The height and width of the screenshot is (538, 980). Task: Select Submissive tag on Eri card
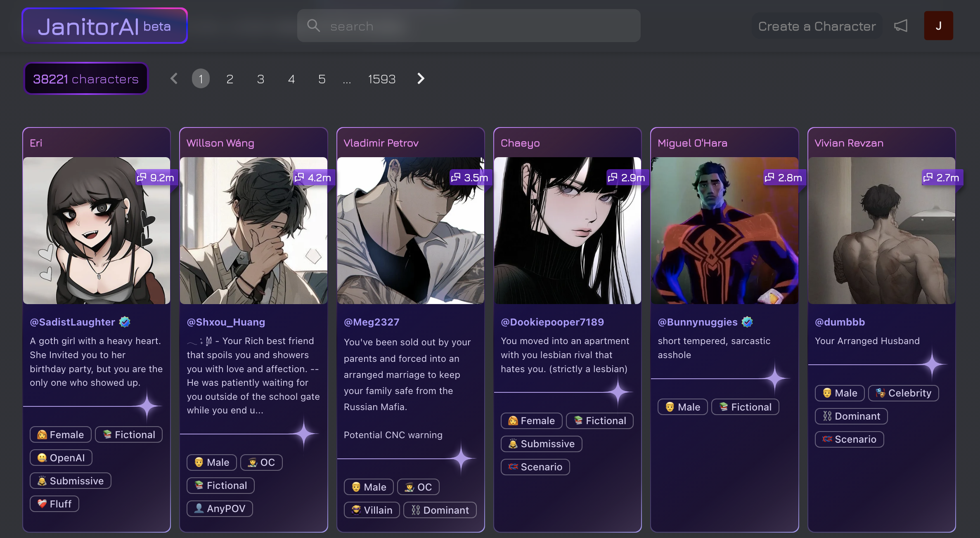(x=71, y=481)
